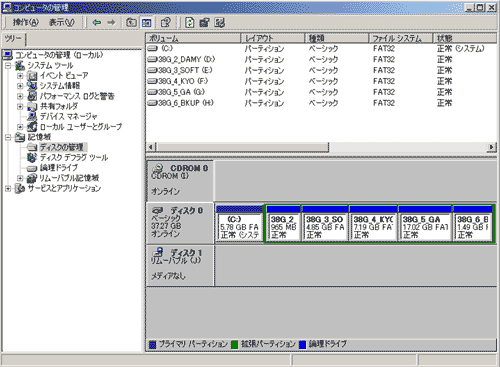Select コンピュータの管理 (ローカル) root node

[x=59, y=55]
